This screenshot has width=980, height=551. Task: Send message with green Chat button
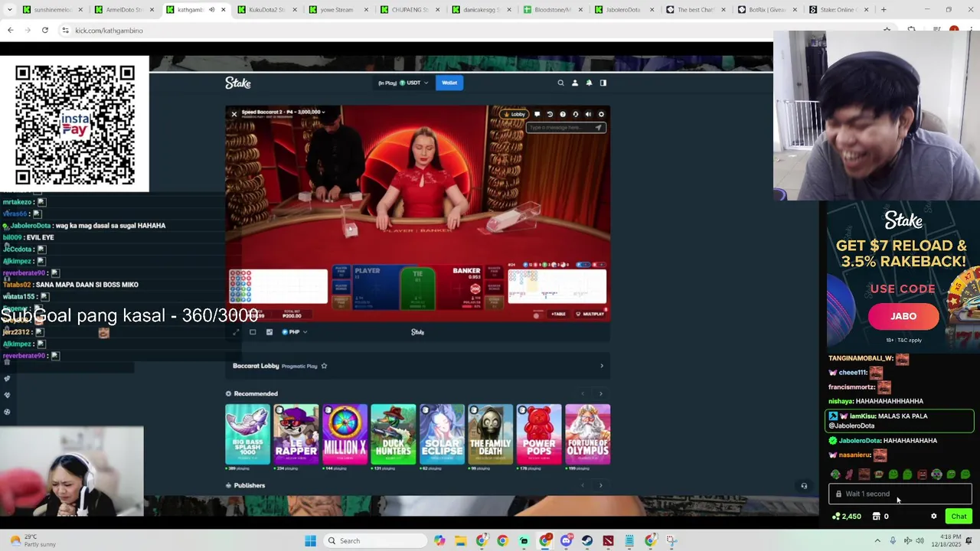pyautogui.click(x=959, y=517)
